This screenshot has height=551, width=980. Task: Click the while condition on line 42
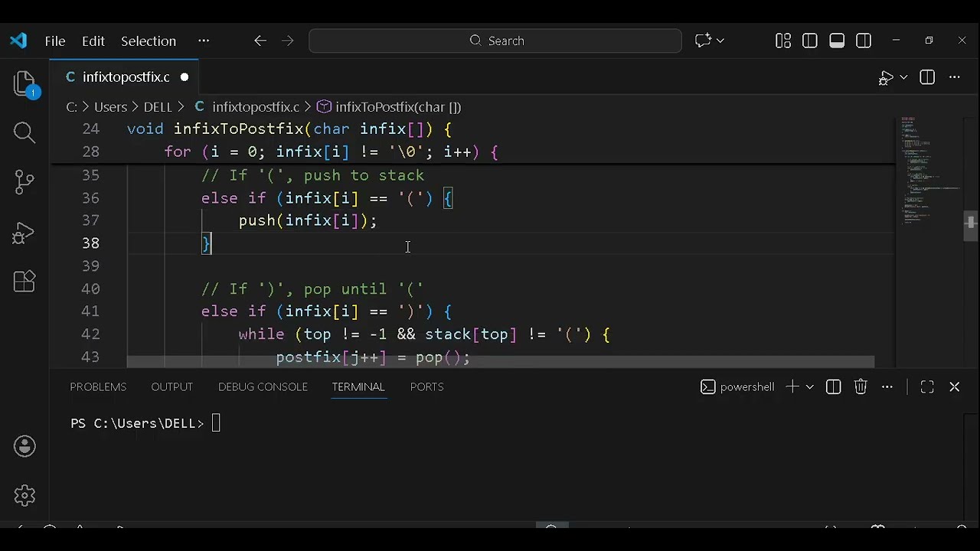tap(443, 334)
